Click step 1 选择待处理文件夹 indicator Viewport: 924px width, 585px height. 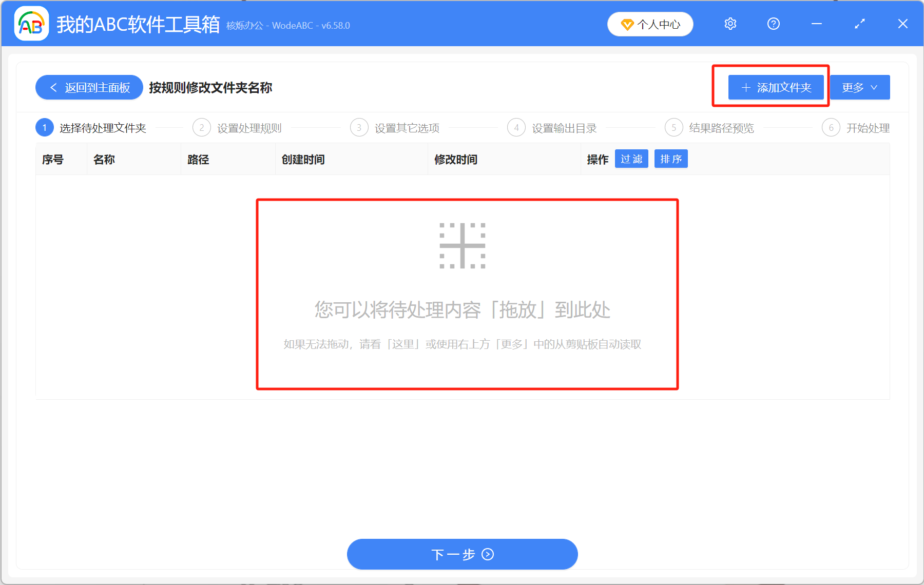tap(44, 127)
